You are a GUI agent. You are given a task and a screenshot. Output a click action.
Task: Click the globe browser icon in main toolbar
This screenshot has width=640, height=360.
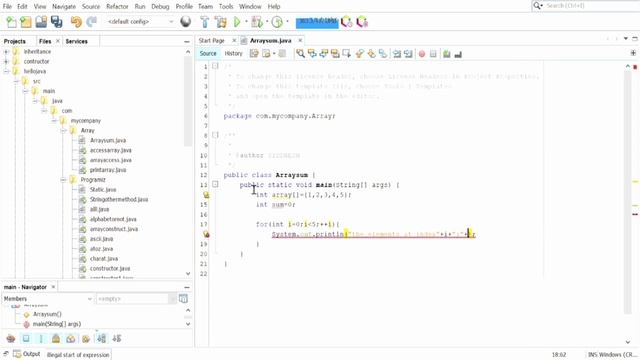pos(186,22)
